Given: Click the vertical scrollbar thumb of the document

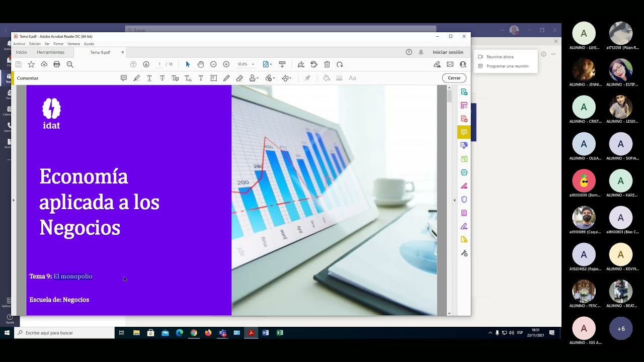Looking at the screenshot, I should [x=449, y=95].
